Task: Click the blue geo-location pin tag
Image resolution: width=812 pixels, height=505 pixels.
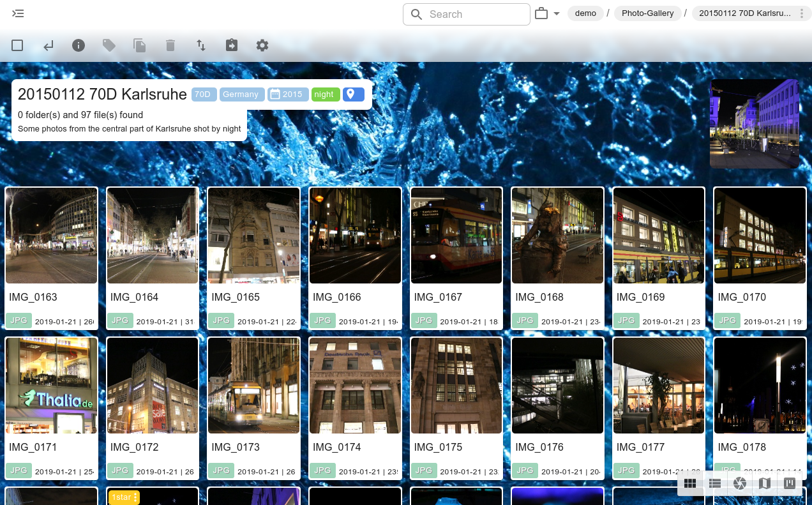Action: tap(353, 94)
